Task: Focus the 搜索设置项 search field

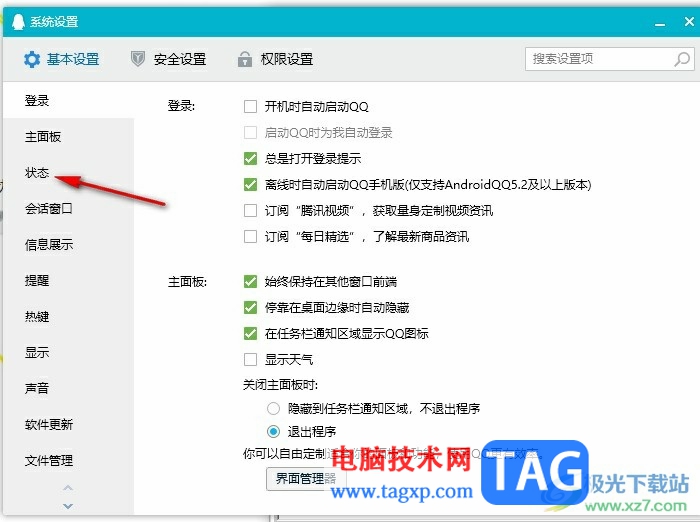Action: [x=609, y=59]
